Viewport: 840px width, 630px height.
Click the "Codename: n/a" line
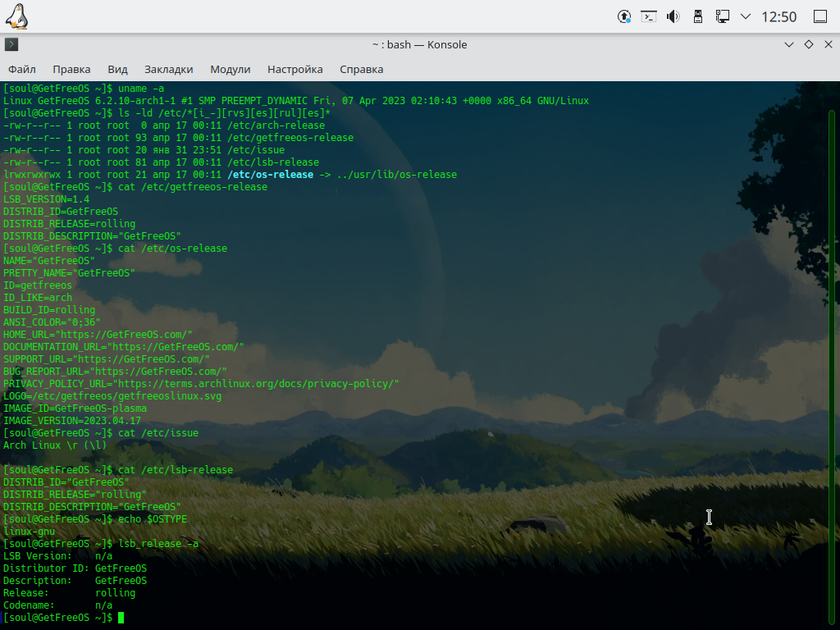tap(58, 606)
